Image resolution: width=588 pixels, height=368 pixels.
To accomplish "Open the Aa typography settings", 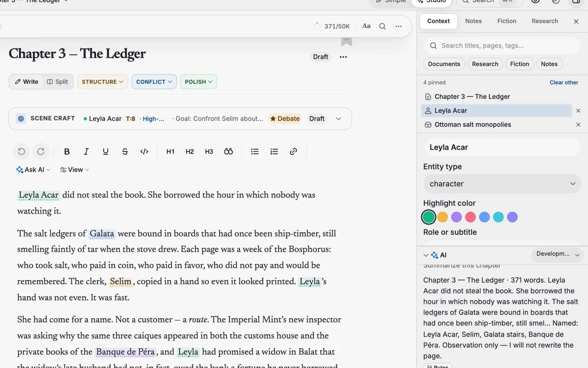I will click(366, 26).
